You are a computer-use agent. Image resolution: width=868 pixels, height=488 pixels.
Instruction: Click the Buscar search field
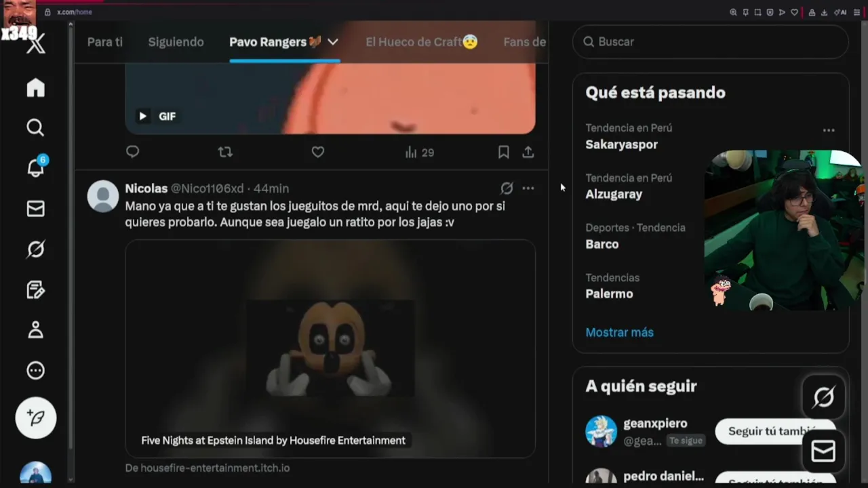click(x=711, y=42)
